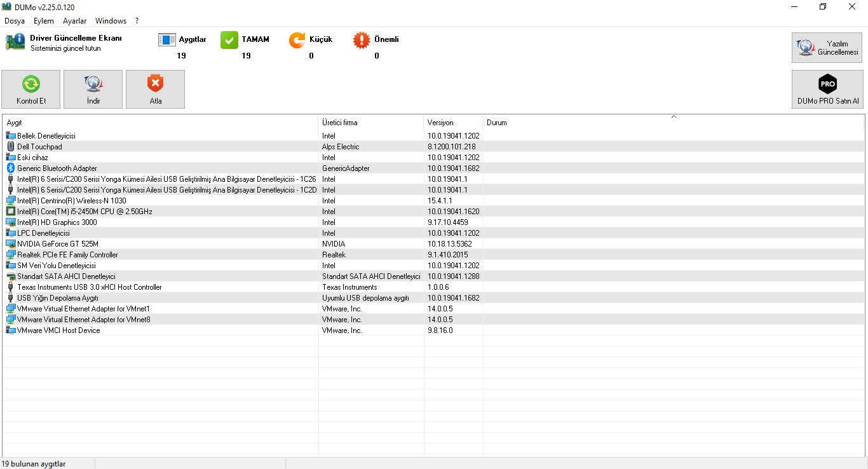Viewport: 868px width, 469px height.
Task: Open the Windows menu
Action: pos(111,21)
